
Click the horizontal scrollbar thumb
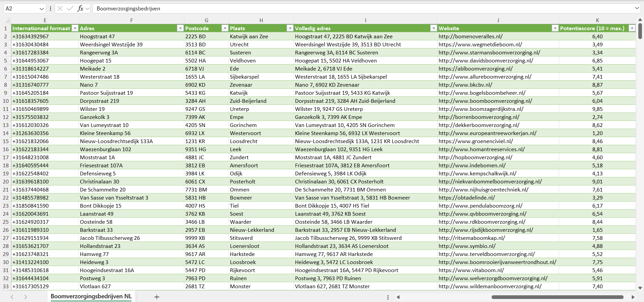click(557, 297)
